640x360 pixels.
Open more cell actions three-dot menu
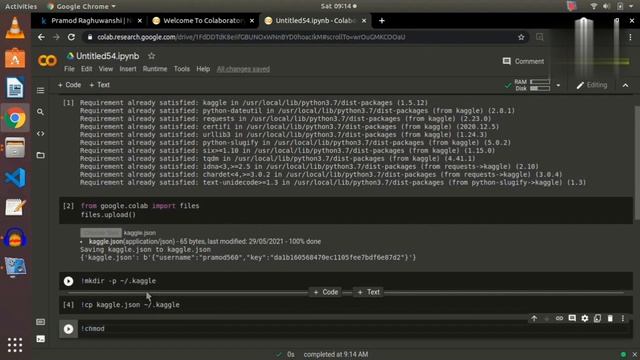[x=623, y=318]
